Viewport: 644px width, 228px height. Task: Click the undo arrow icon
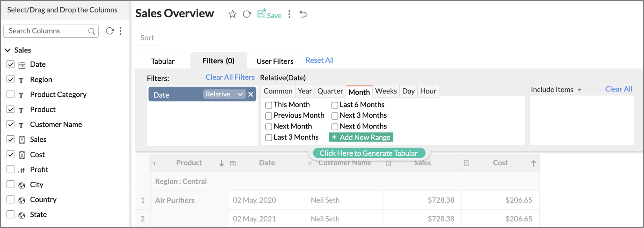click(303, 14)
